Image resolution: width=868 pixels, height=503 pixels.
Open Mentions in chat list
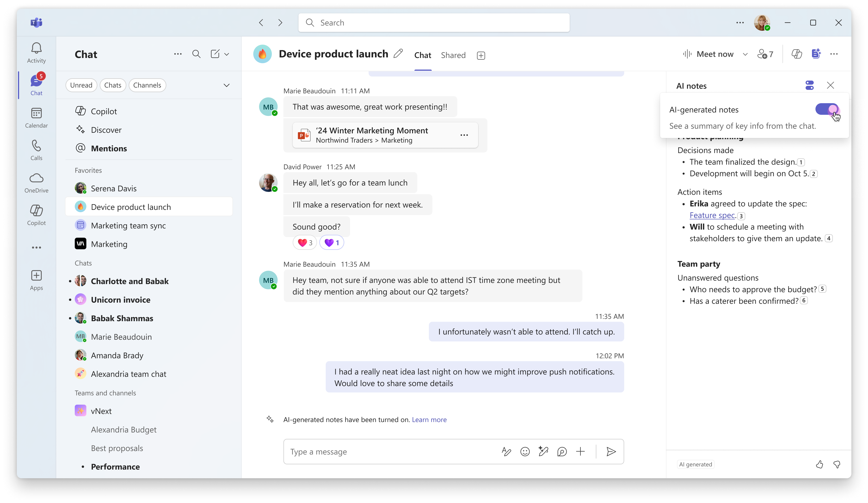tap(149, 148)
